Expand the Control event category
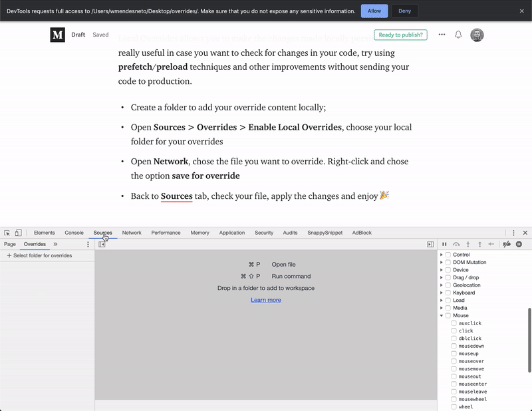 (x=442, y=255)
